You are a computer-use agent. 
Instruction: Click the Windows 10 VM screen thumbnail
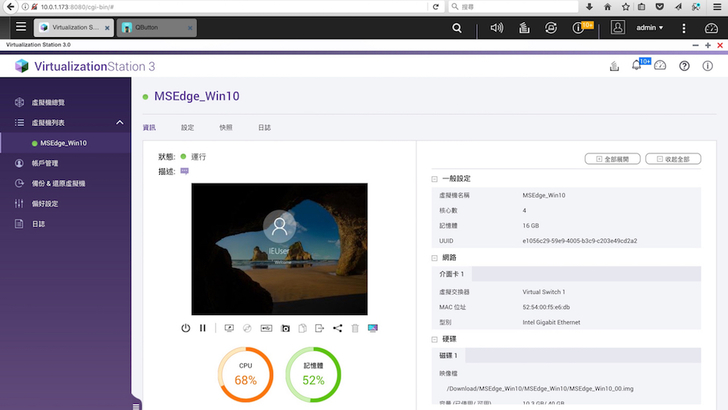tap(279, 248)
